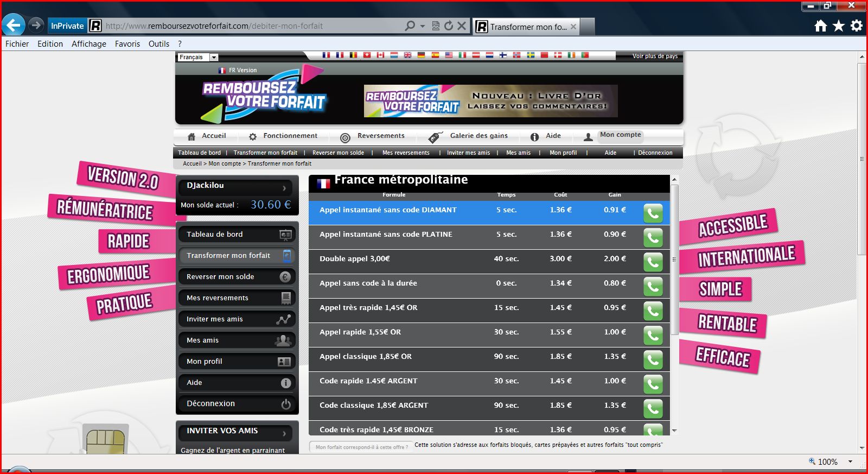Open the Fichier menu
Image resolution: width=868 pixels, height=474 pixels.
click(x=17, y=44)
